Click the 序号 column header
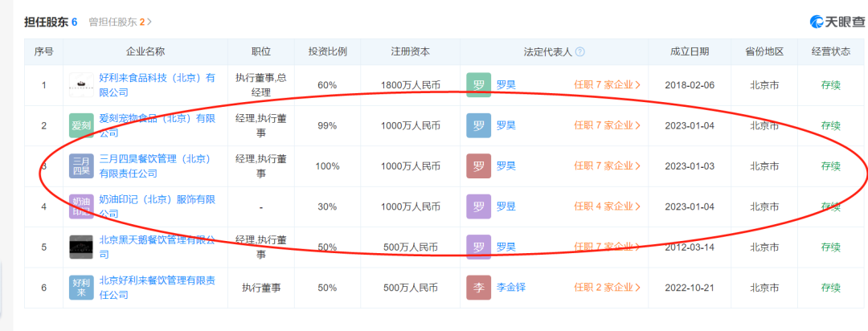Image resolution: width=868 pixels, height=331 pixels. [x=43, y=52]
